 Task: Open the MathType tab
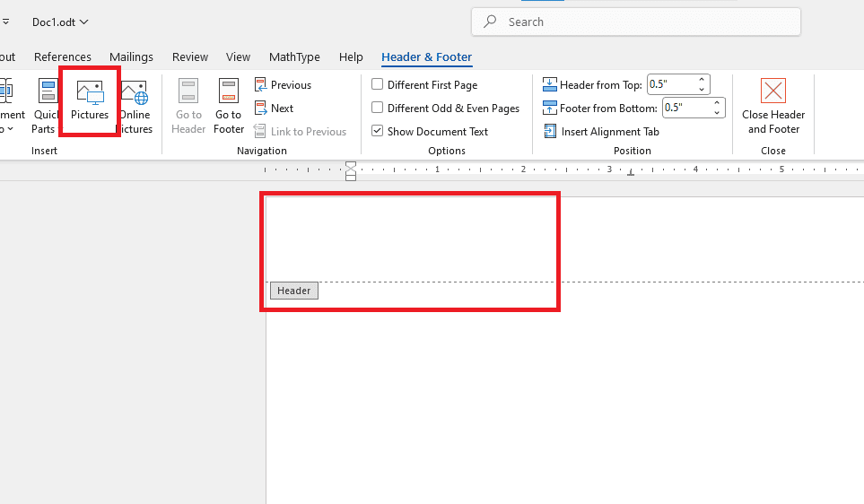[x=294, y=56]
